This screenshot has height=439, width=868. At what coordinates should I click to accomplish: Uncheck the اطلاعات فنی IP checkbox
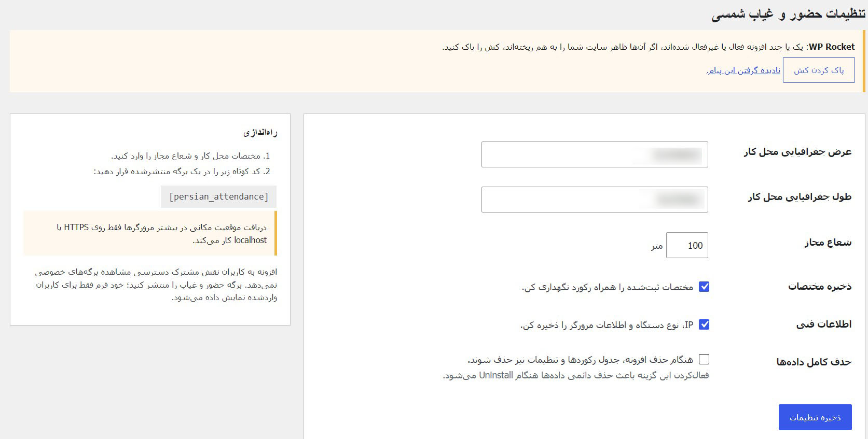[x=704, y=324]
